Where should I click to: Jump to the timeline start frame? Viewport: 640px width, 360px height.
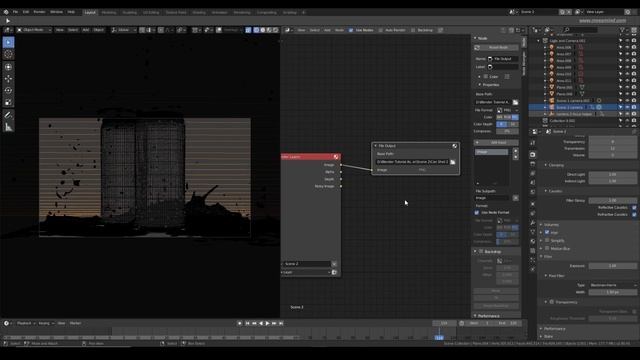[x=247, y=323]
